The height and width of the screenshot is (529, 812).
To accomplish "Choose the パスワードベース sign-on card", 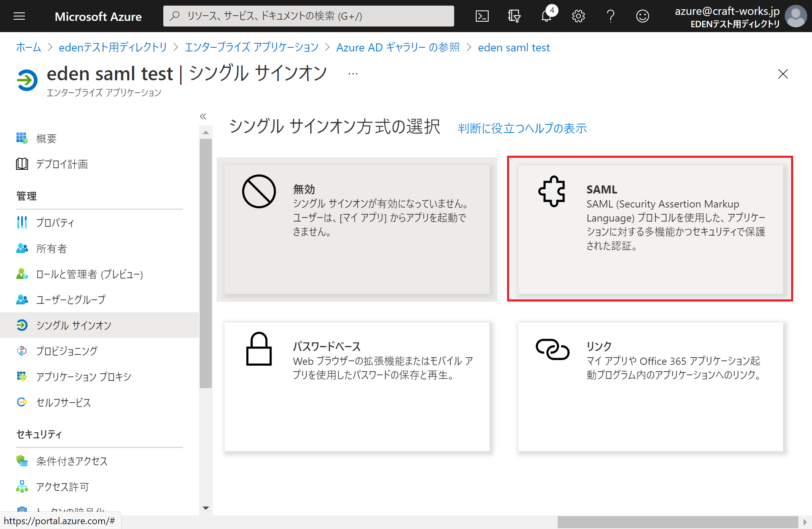I will tap(357, 387).
